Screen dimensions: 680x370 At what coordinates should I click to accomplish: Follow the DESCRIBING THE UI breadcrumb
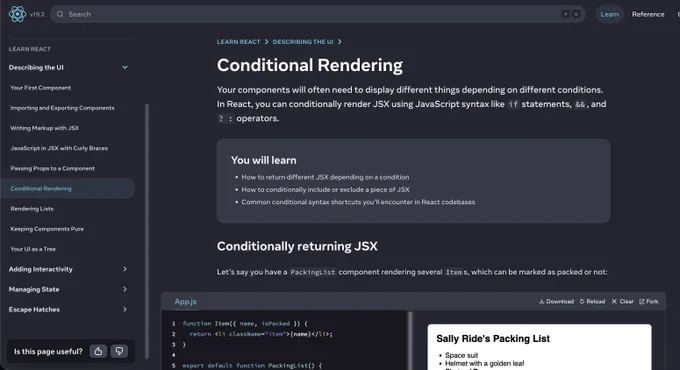[303, 42]
